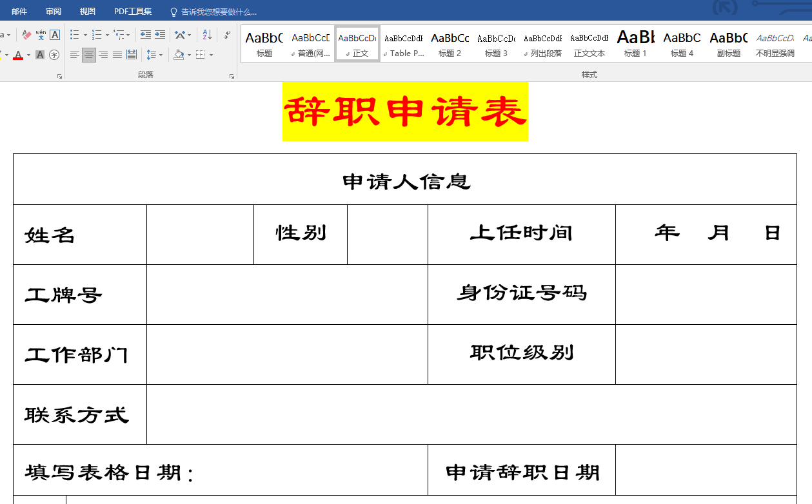Viewport: 812px width, 504px height.
Task: Apply enclose characters with the 字 circle icon
Action: [x=54, y=54]
